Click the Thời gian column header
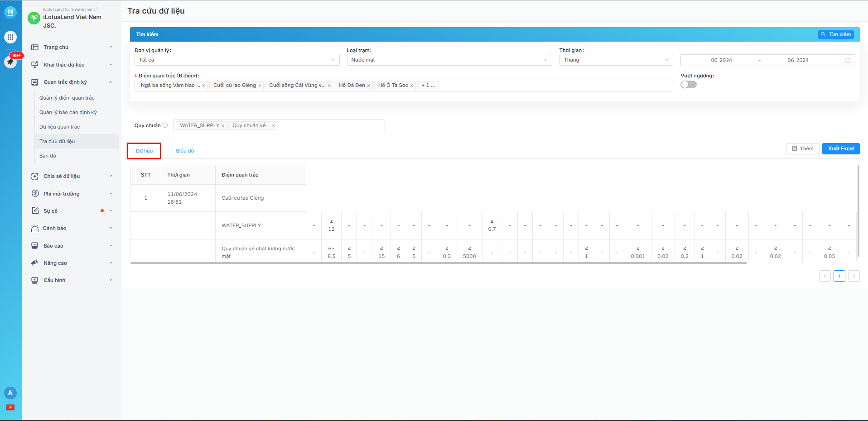 pyautogui.click(x=188, y=175)
